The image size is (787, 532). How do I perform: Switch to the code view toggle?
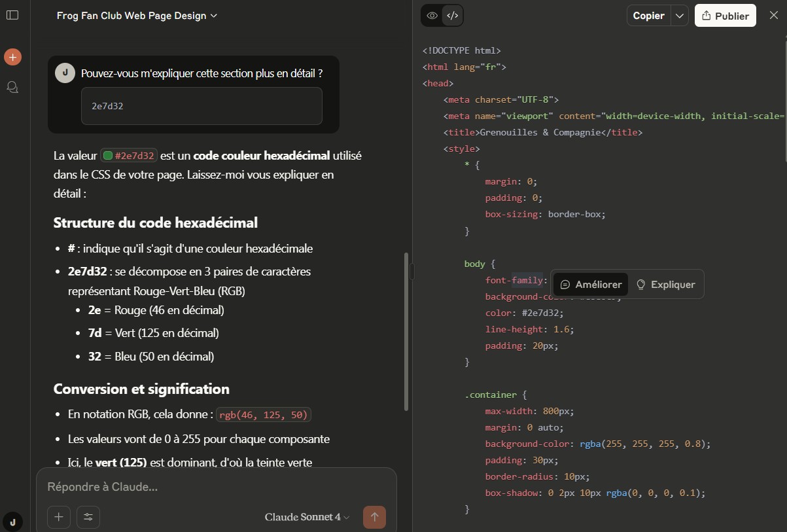point(452,16)
